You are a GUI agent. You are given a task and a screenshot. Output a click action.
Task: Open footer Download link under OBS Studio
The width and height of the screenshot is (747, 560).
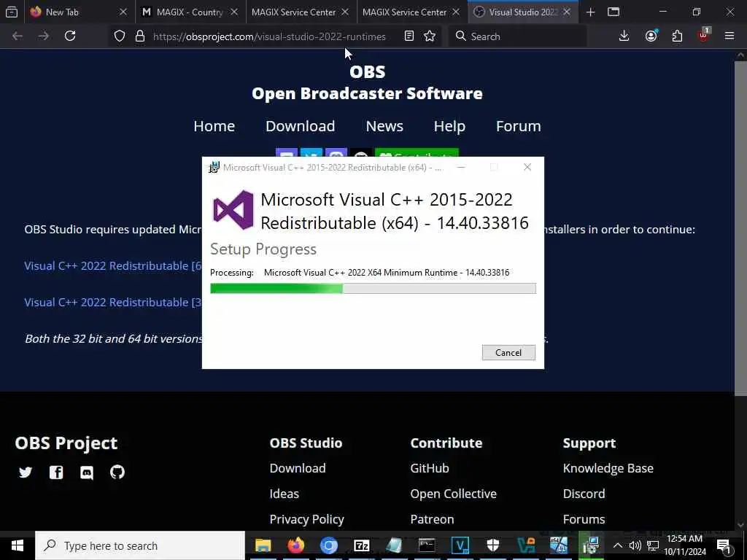point(298,468)
